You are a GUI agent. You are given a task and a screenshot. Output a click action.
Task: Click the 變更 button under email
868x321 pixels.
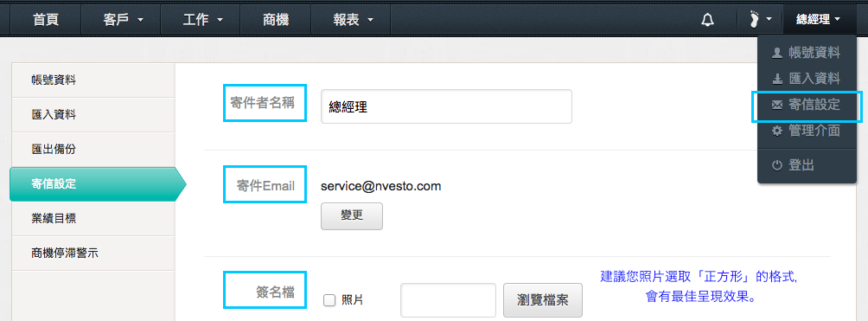(x=352, y=215)
